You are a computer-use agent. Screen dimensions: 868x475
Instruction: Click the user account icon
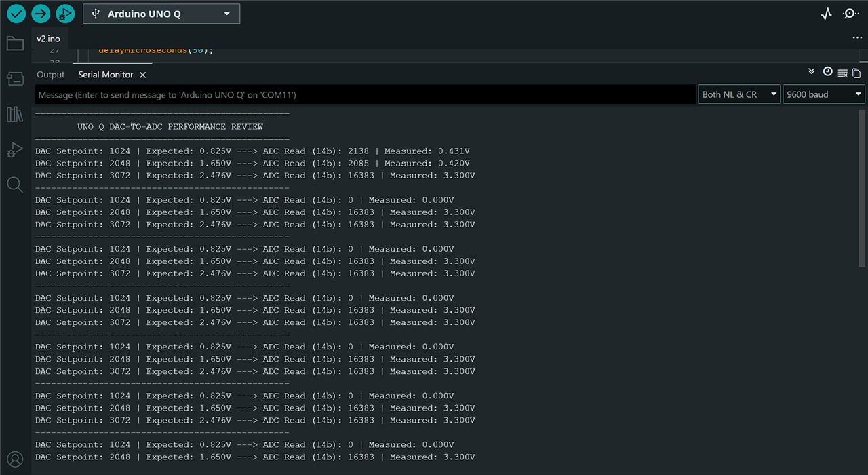15,459
